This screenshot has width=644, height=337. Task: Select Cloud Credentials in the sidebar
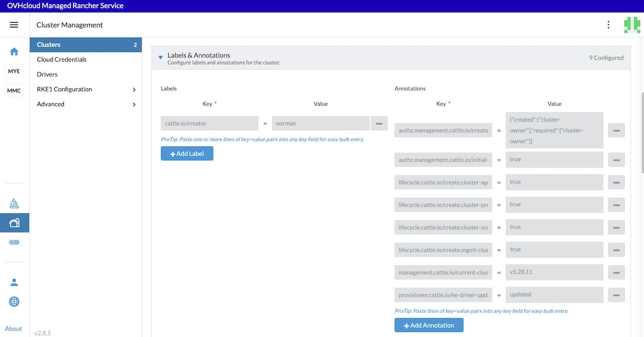pos(61,59)
